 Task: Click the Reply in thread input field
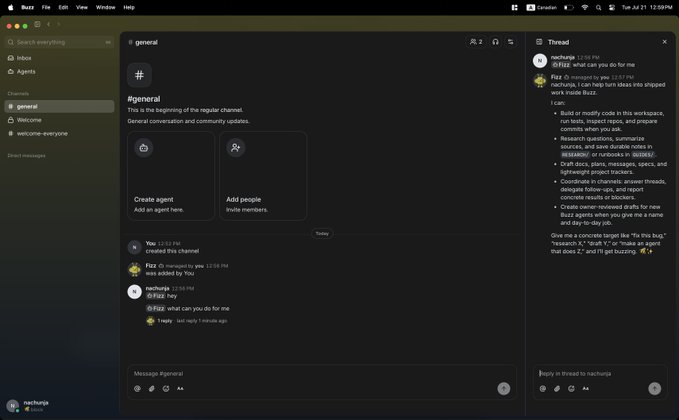(x=600, y=374)
